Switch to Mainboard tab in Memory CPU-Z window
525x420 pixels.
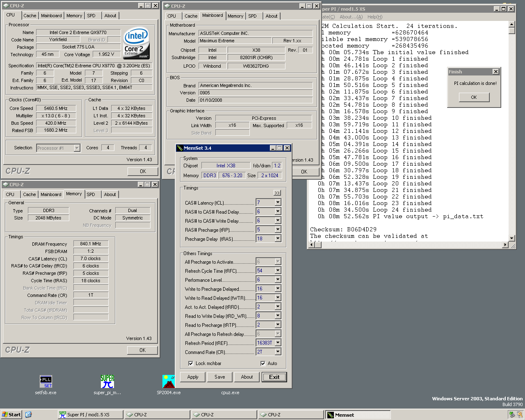[51, 194]
